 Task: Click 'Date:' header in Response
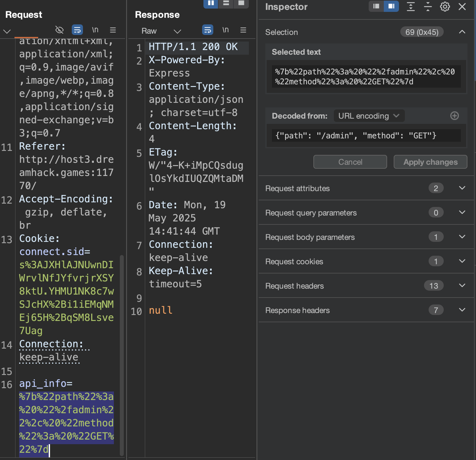pos(163,205)
